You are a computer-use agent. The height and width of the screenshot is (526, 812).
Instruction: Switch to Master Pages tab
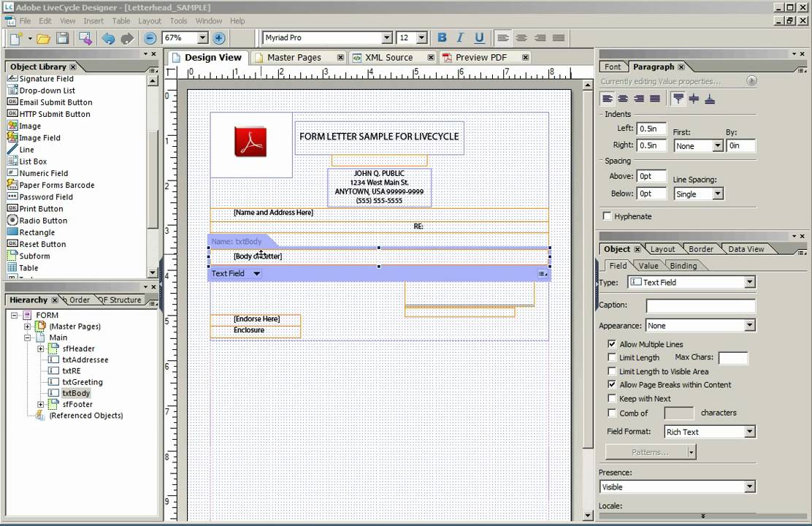coord(294,58)
